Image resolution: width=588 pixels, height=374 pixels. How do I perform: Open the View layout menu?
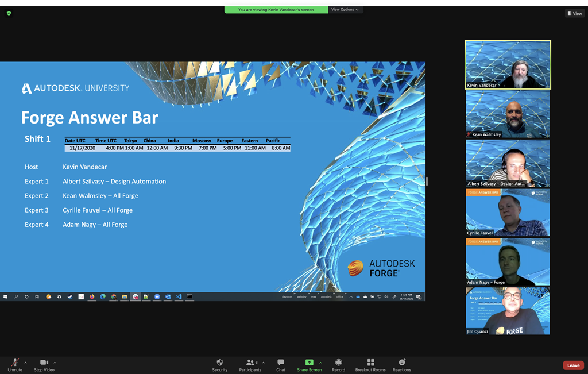[574, 13]
